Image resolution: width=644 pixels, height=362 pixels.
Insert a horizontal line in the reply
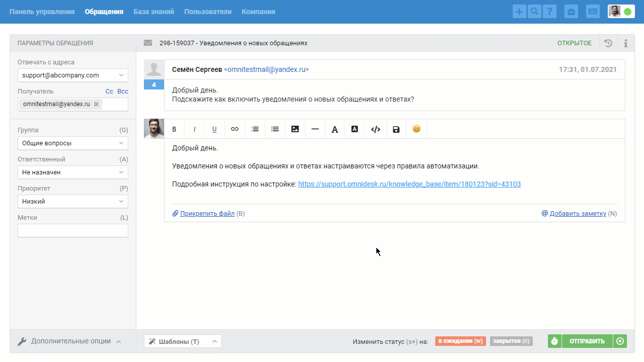pyautogui.click(x=315, y=129)
